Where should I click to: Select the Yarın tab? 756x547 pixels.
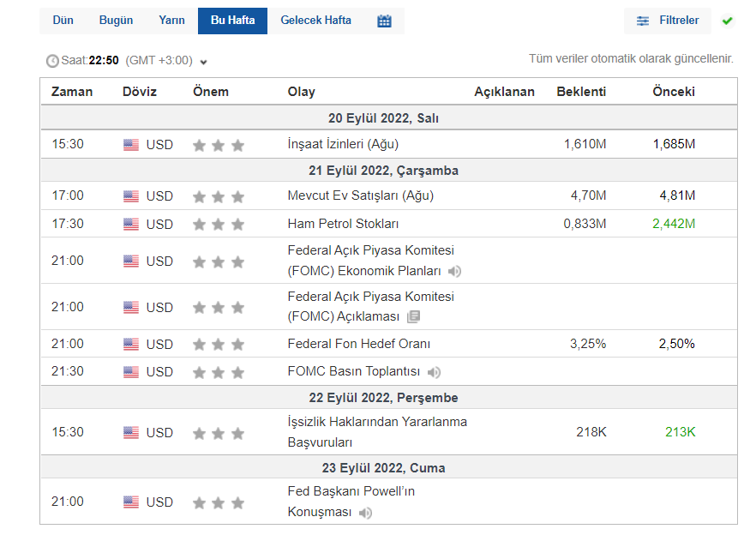[171, 21]
